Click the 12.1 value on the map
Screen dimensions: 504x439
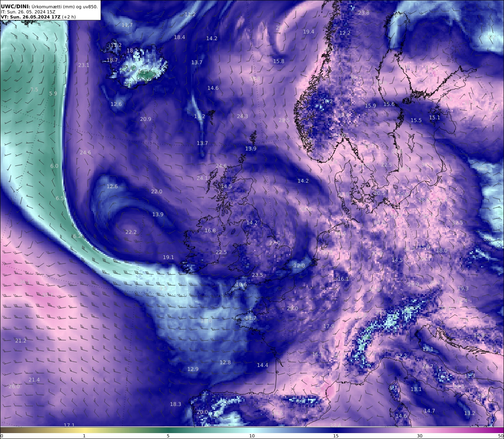coord(428,349)
